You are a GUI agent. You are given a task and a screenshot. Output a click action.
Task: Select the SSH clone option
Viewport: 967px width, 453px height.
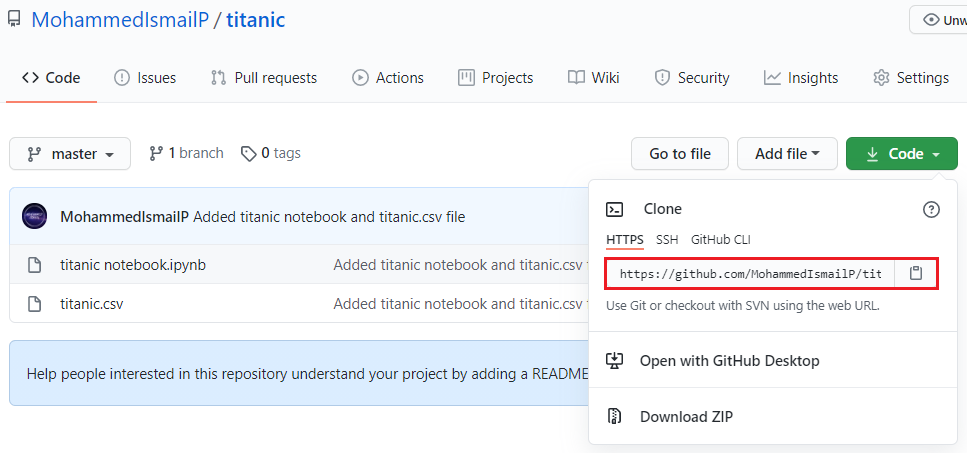667,240
